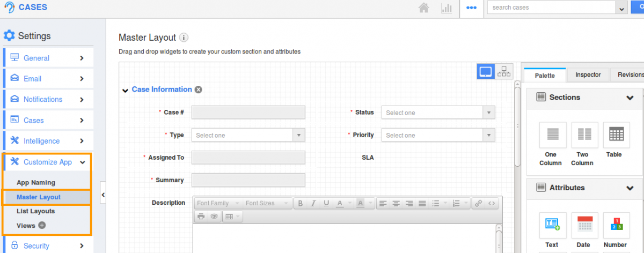Switch to the Inspector tab
This screenshot has width=644, height=253.
point(588,75)
